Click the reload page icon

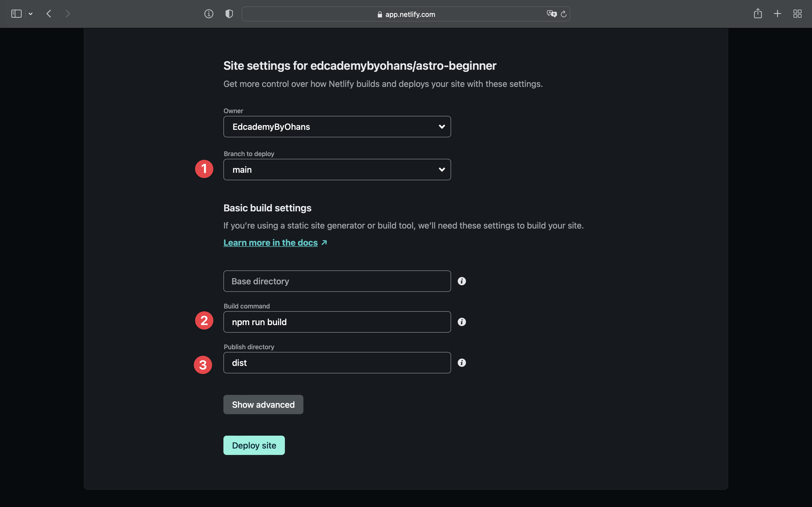coord(563,14)
